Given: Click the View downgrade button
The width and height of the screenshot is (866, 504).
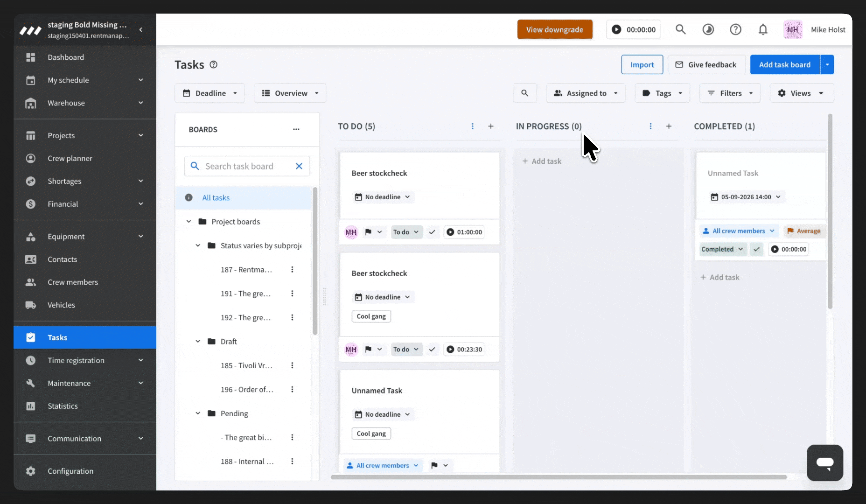Looking at the screenshot, I should (x=555, y=29).
